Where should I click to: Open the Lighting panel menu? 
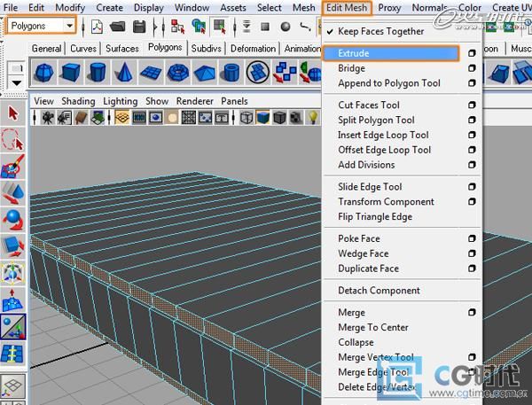point(120,101)
